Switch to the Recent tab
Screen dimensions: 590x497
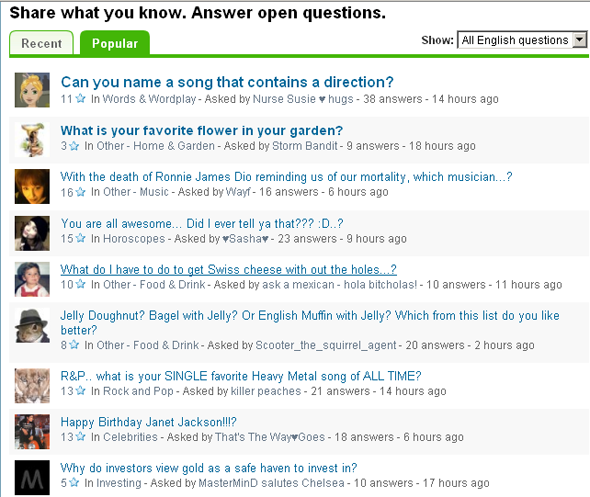tap(41, 43)
